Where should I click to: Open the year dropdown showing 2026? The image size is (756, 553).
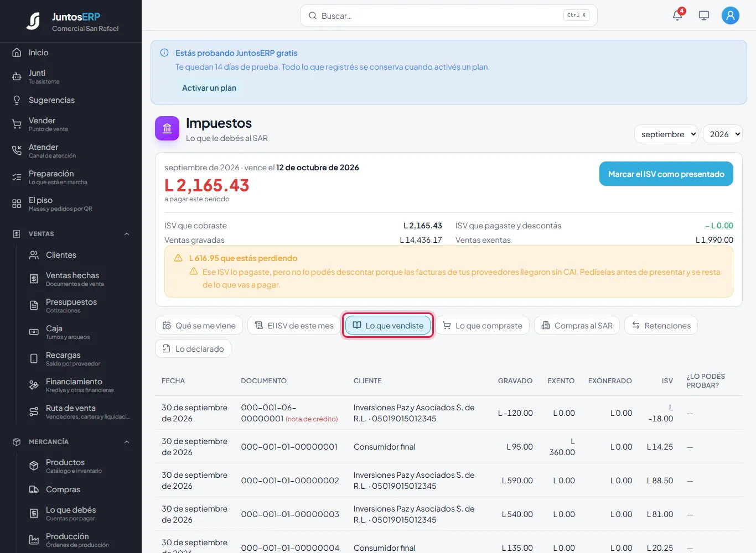(x=722, y=134)
